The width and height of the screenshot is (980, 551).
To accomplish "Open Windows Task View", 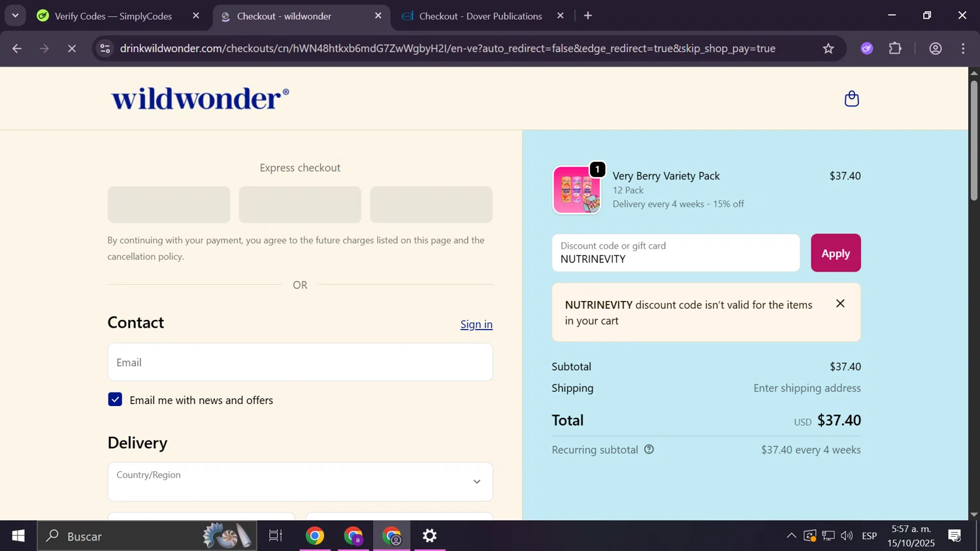I will coord(276,536).
